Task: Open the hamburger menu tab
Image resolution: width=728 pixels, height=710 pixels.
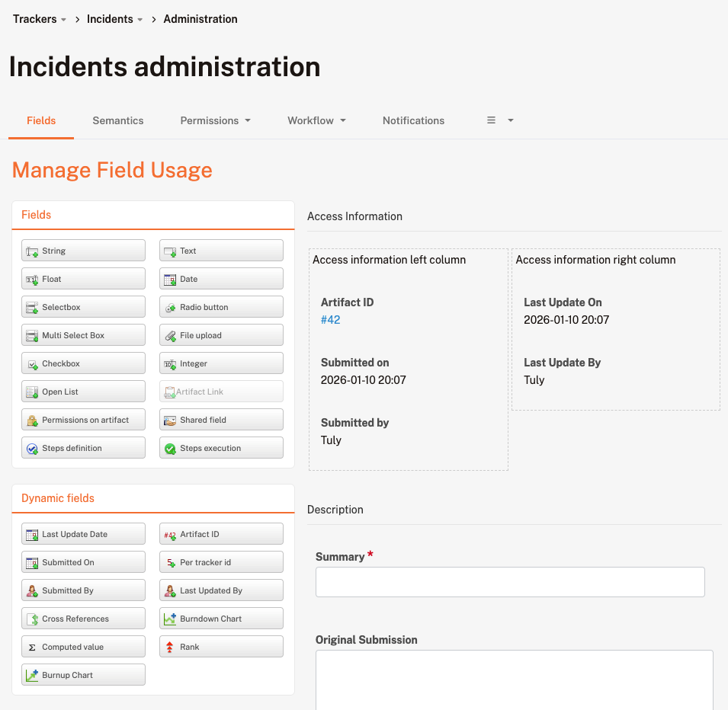Action: pyautogui.click(x=500, y=120)
